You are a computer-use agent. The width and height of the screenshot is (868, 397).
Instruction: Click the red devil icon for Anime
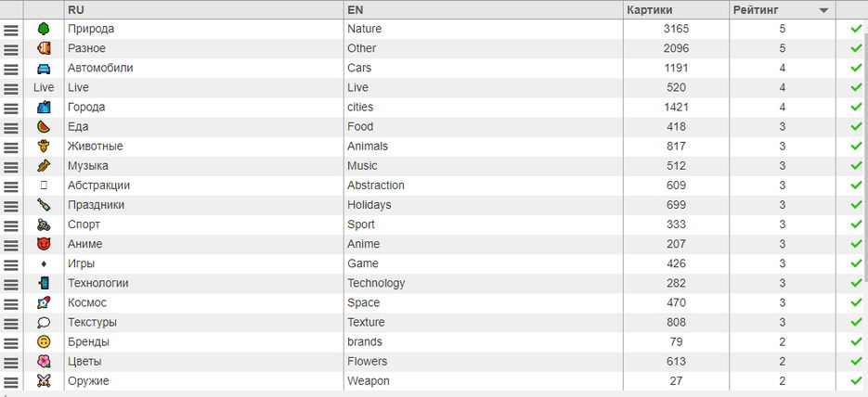tap(44, 244)
